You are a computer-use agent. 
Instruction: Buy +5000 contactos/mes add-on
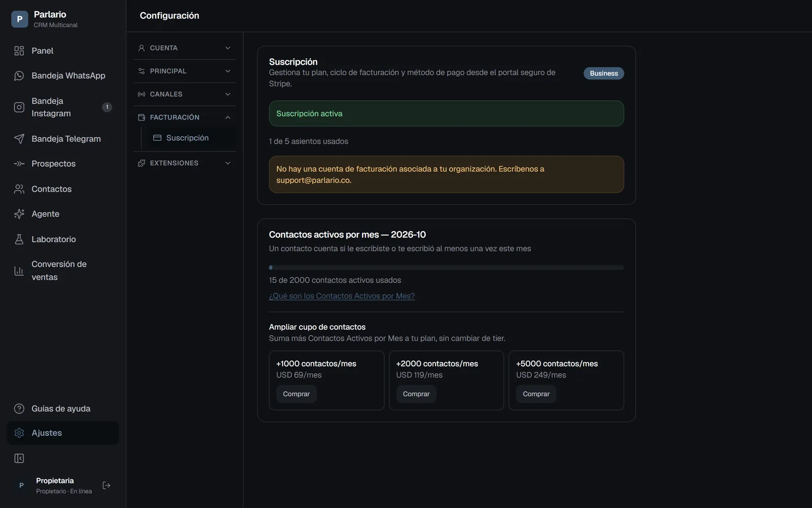coord(536,394)
